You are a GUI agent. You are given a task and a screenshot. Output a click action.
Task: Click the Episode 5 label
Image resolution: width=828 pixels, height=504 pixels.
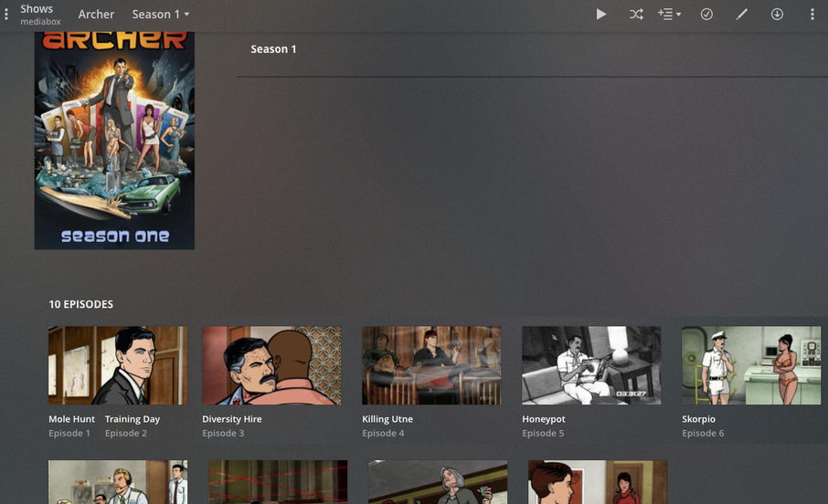(543, 434)
